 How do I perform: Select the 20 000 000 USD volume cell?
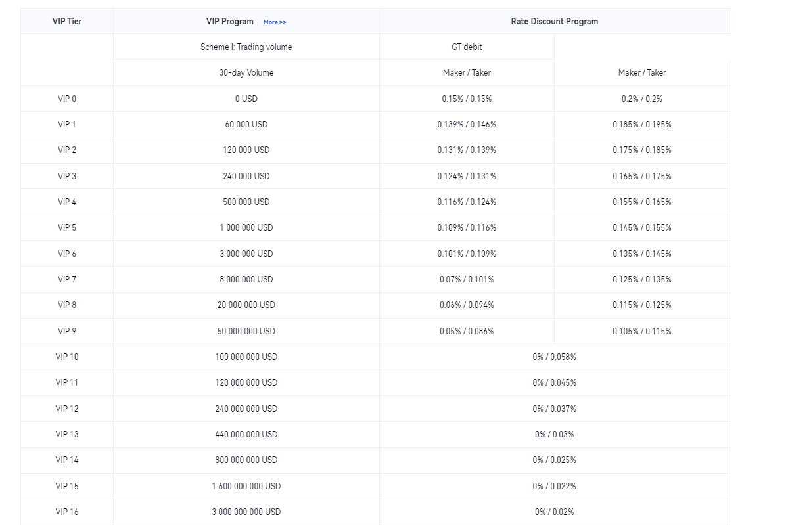[246, 305]
